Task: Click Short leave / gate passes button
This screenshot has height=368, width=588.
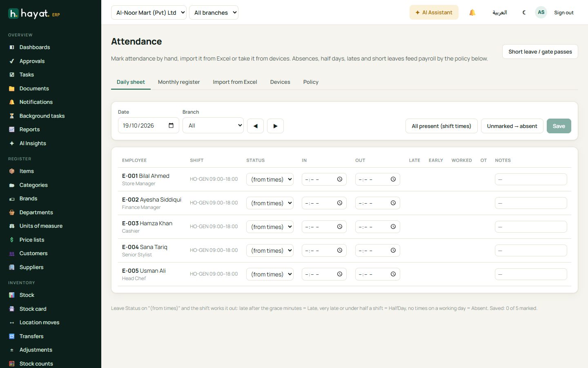Action: 540,52
